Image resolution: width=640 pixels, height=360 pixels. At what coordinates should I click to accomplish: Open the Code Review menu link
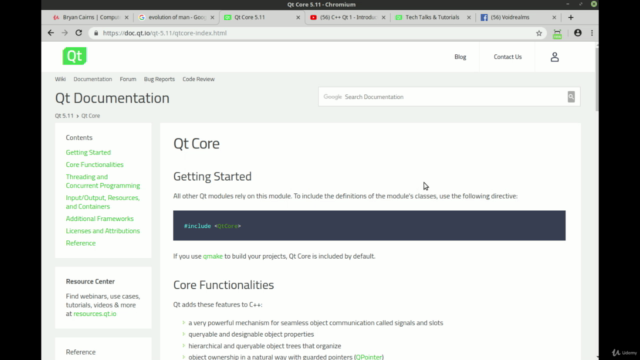click(198, 79)
